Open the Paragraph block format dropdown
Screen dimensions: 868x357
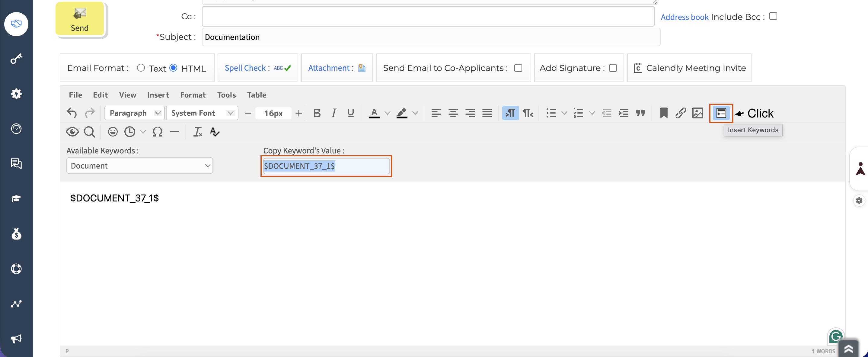pos(134,113)
